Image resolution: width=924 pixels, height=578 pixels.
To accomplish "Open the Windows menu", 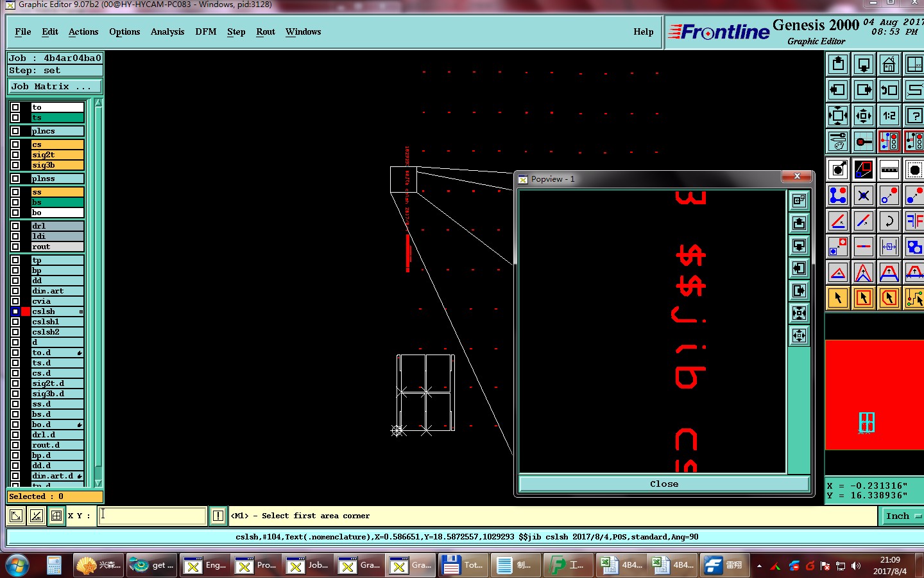I will click(x=304, y=31).
